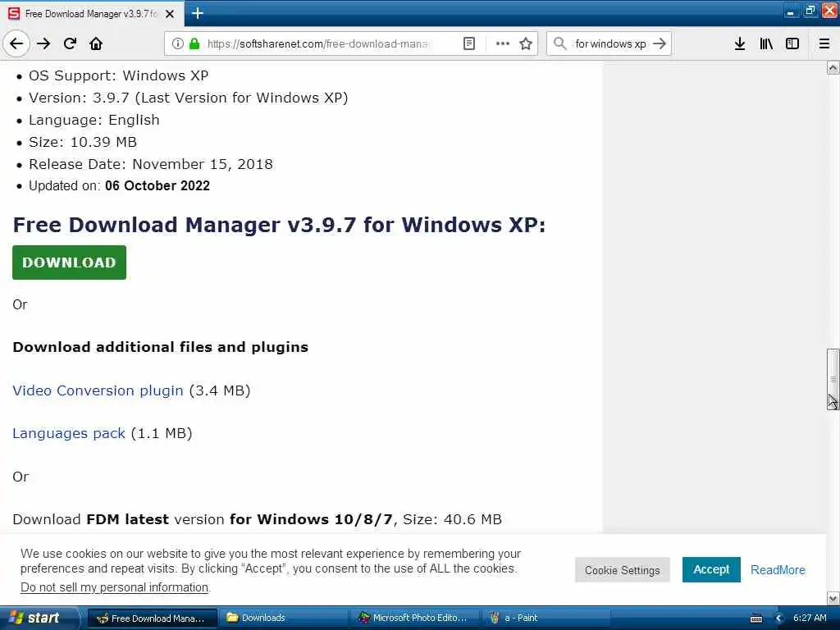This screenshot has height=630, width=840.
Task: Switch to 'a - Paint' taskbar item
Action: 546,619
